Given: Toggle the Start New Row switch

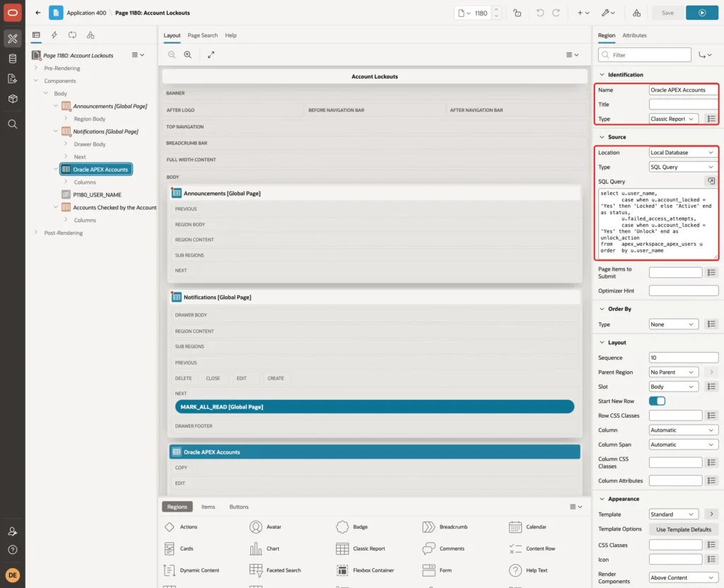Looking at the screenshot, I should pyautogui.click(x=657, y=401).
